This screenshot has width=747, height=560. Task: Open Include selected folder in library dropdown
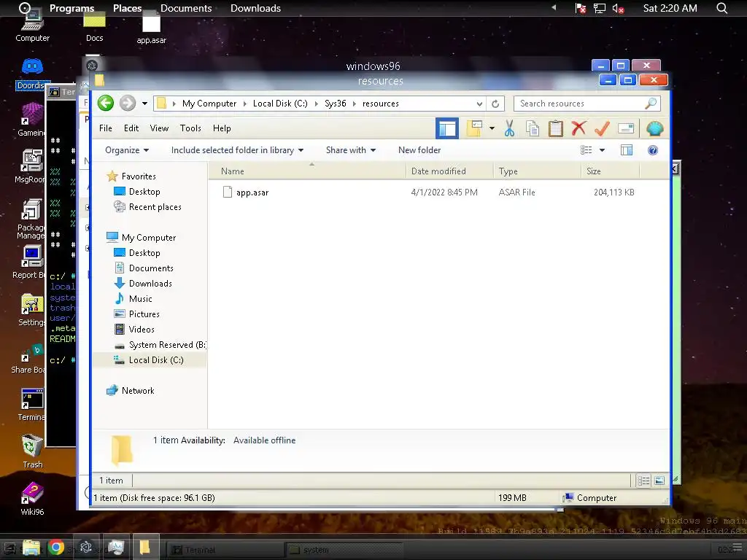237,150
